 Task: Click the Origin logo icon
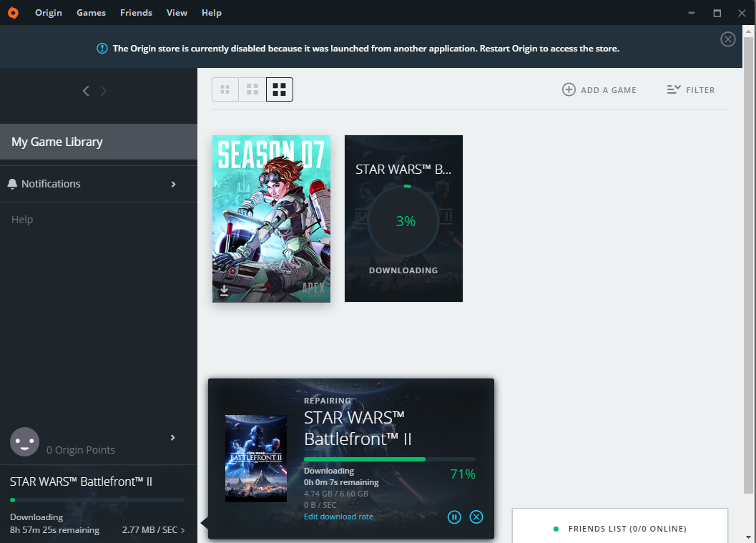pos(14,13)
